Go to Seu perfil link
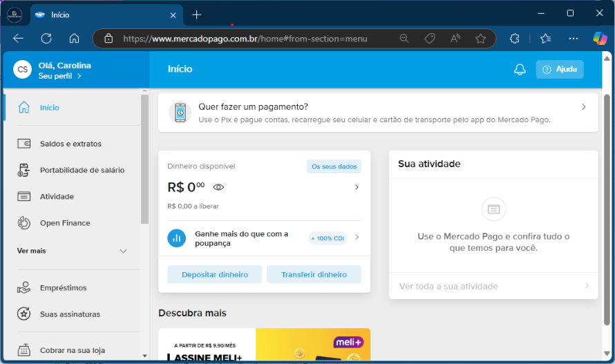 59,76
